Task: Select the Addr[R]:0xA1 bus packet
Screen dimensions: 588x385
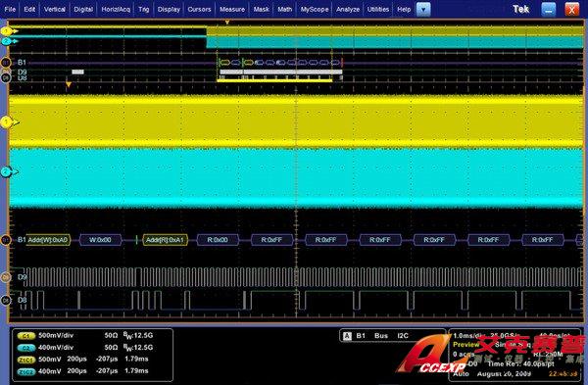Action: click(165, 240)
